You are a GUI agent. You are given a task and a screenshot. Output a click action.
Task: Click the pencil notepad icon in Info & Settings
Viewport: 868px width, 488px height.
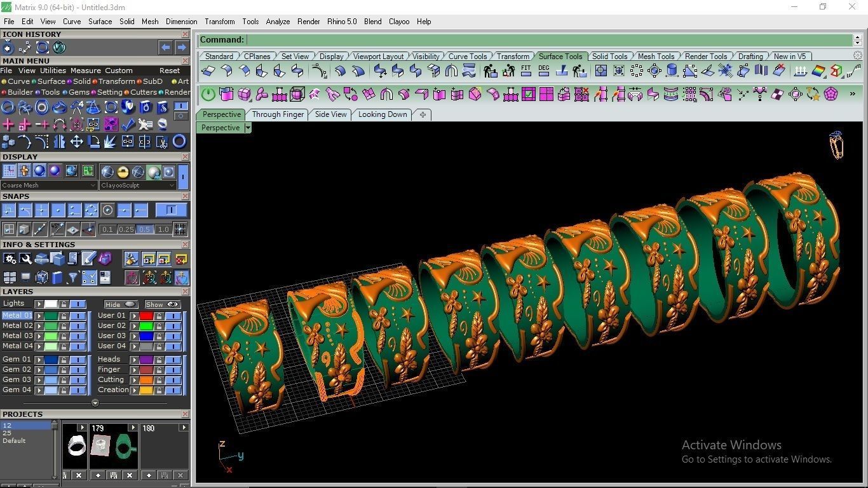click(89, 259)
